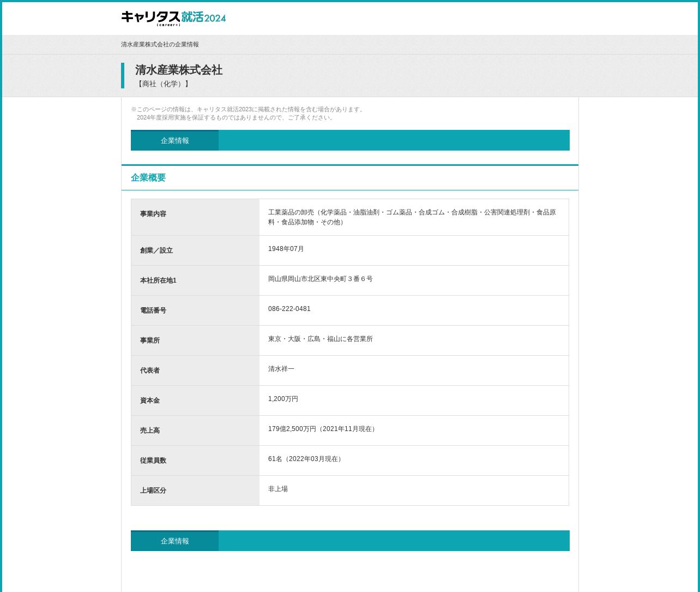This screenshot has width=700, height=592.
Task: Click the company name heading 清水産業株式会社
Action: click(179, 70)
